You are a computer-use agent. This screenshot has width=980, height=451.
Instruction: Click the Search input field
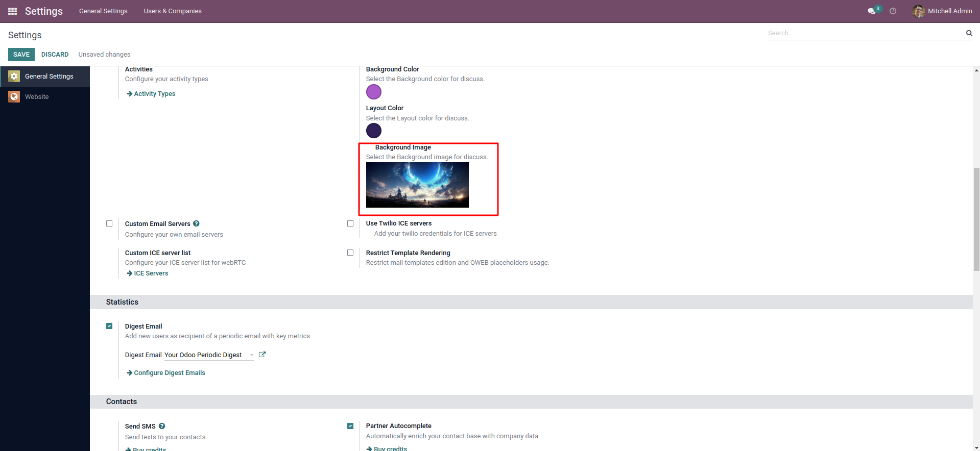(865, 33)
